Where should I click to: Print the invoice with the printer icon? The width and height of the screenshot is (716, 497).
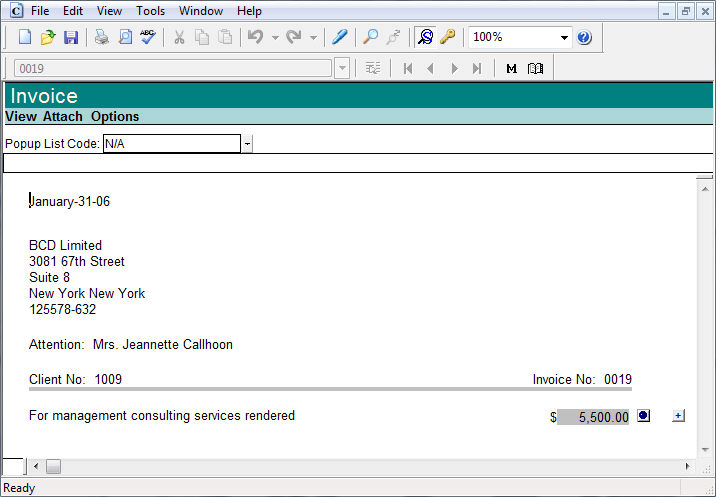101,37
